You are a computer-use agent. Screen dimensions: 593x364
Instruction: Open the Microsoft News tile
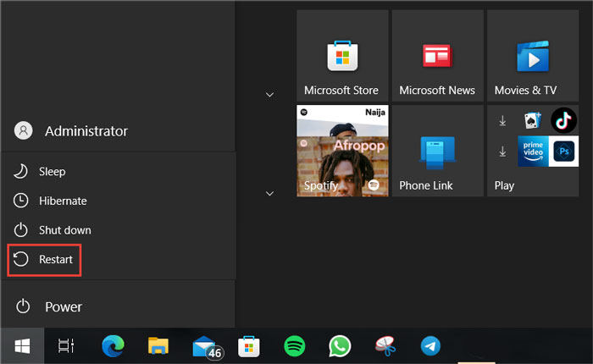click(x=437, y=56)
